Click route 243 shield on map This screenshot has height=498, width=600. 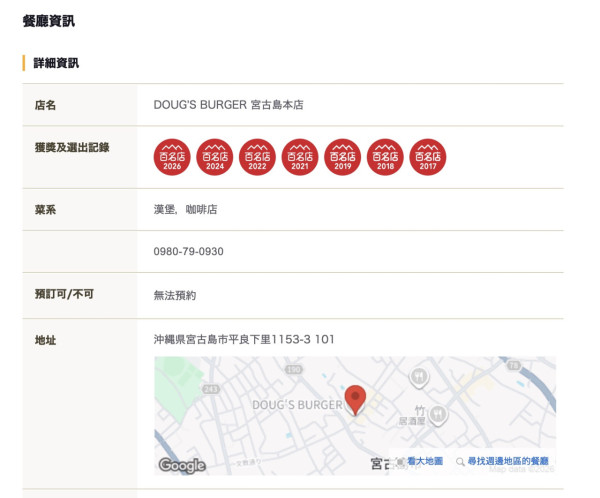[210, 389]
